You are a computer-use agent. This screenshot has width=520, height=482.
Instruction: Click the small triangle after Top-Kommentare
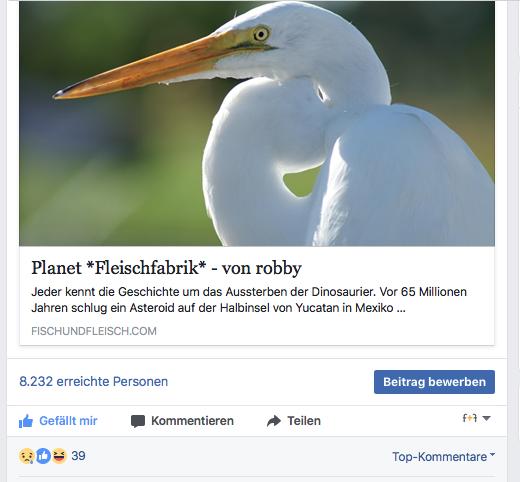click(493, 454)
